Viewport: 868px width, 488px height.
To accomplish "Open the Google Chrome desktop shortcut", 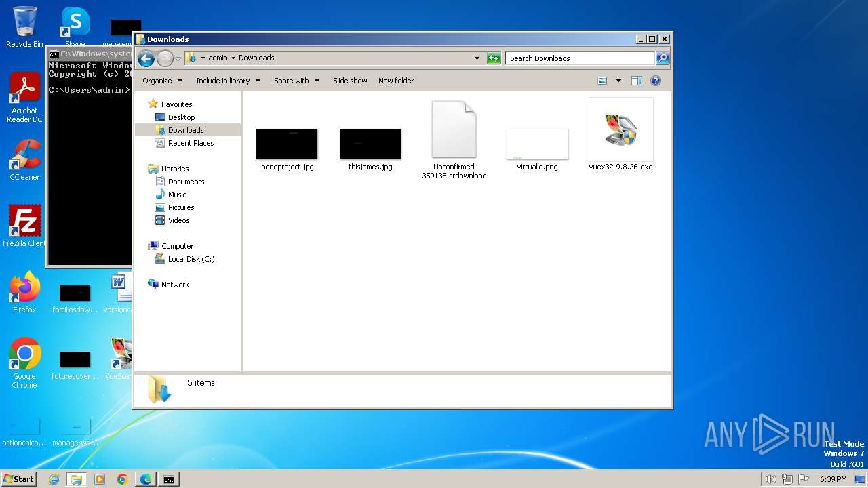I will click(24, 363).
